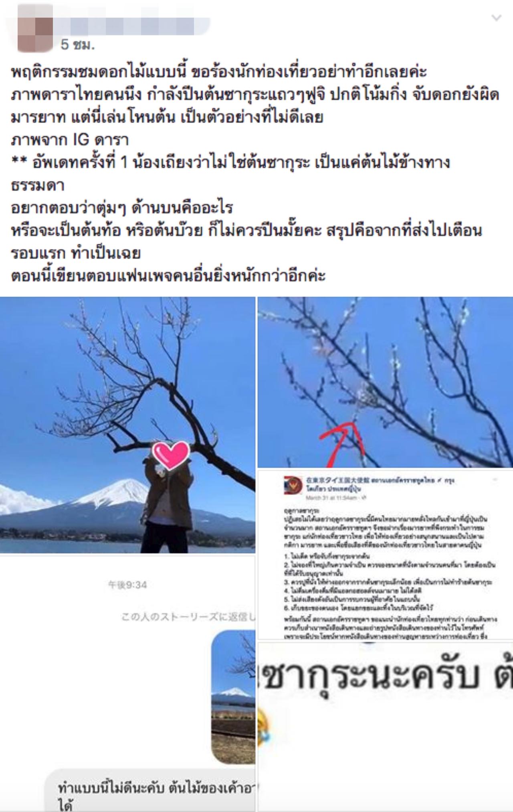The image size is (513, 812).
Task: Click the 5 ชม. post timestamp
Action: pyautogui.click(x=78, y=45)
